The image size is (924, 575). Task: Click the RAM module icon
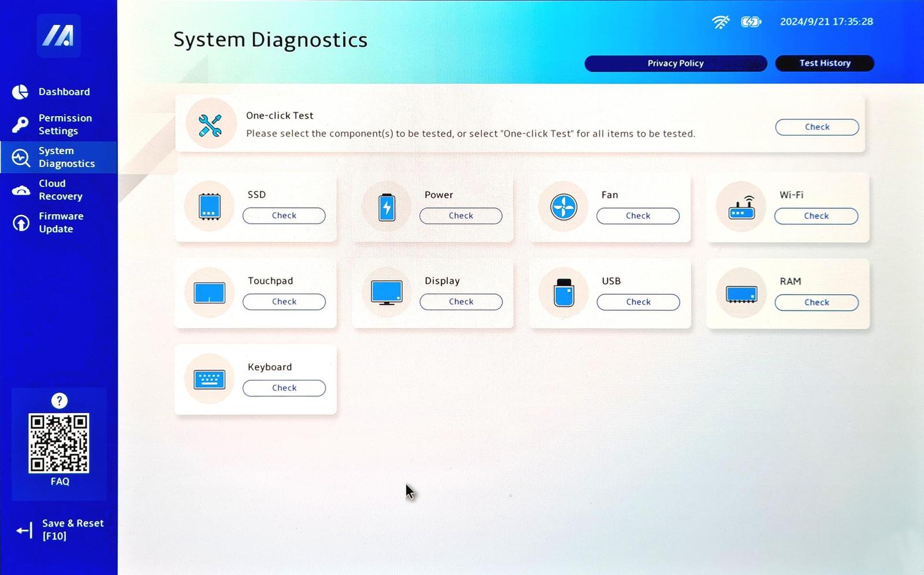click(x=742, y=295)
